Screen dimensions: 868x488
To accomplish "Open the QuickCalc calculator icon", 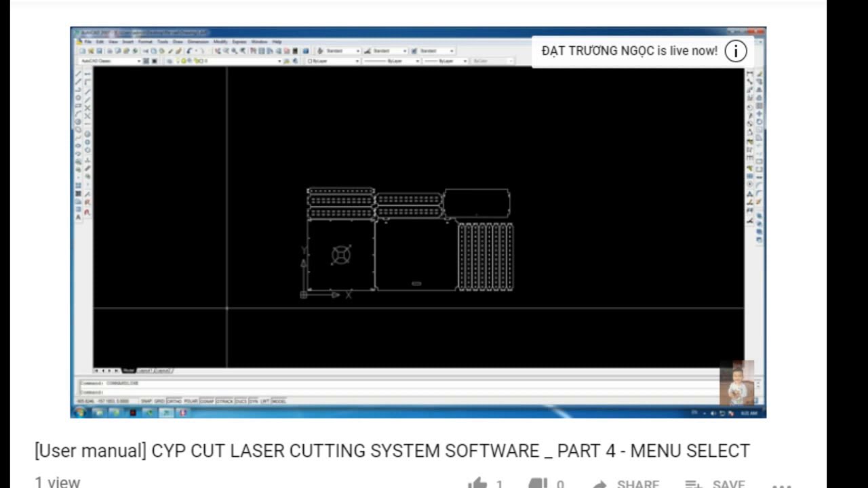I will click(x=295, y=51).
